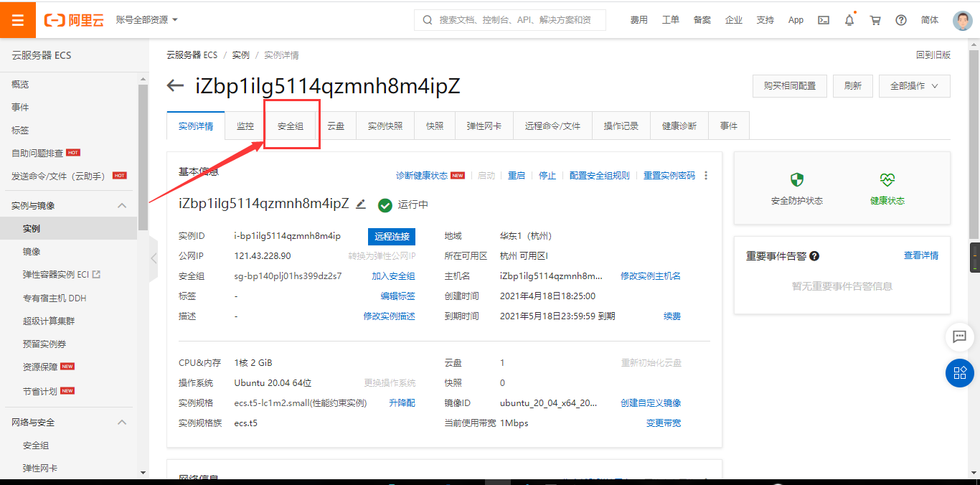Click the 实例 breadcrumb link

241,55
